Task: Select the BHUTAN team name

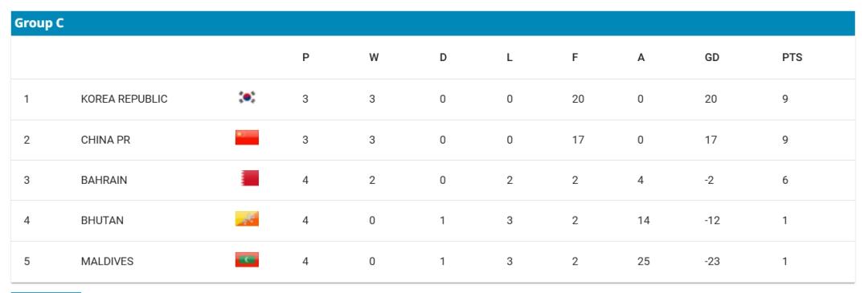Action: tap(102, 221)
